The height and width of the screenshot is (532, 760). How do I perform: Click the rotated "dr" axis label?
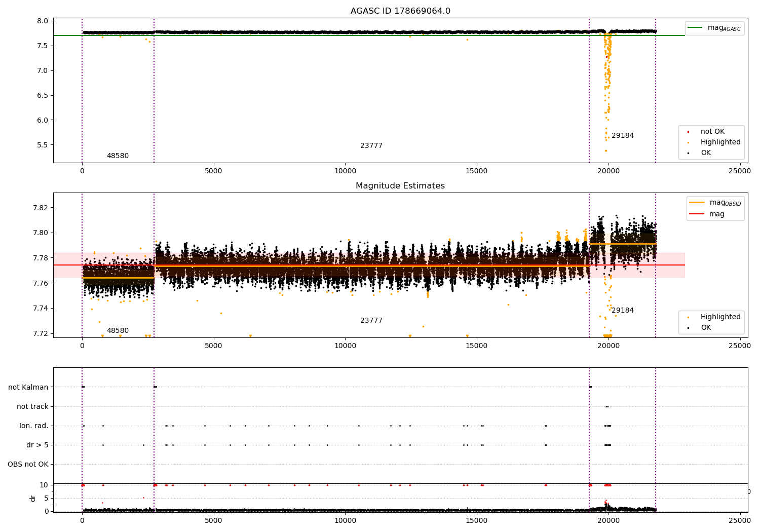(x=33, y=498)
